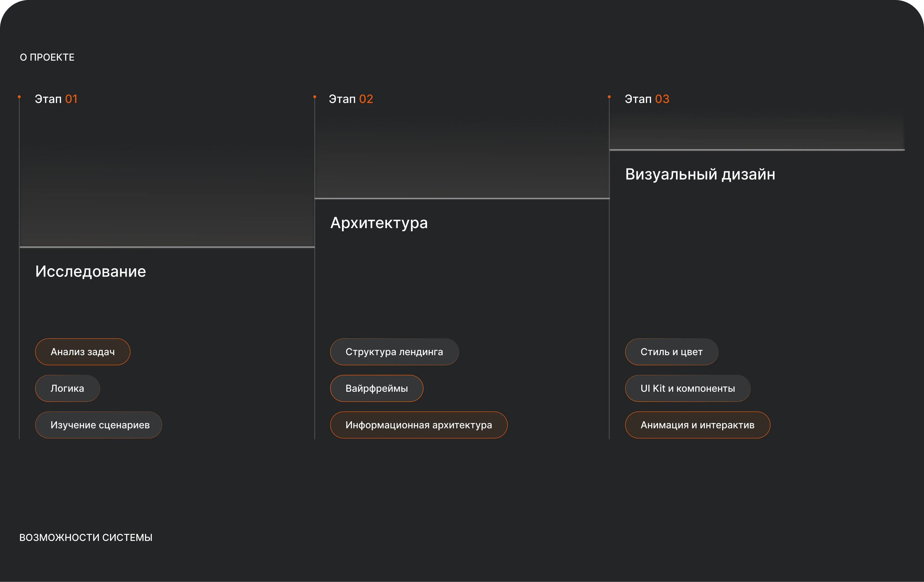Click the 'Анализ задач' pill tag
Screen dimensions: 924x582
82,352
